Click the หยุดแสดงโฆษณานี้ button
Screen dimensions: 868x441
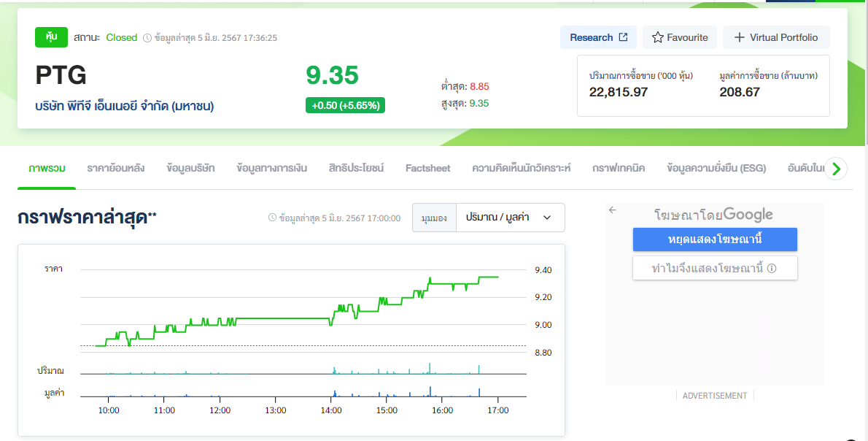tap(715, 239)
